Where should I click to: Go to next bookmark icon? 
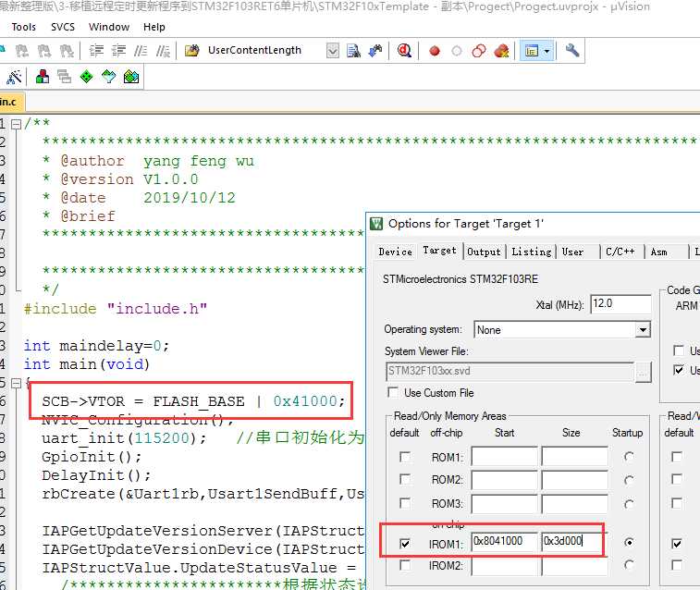point(44,51)
